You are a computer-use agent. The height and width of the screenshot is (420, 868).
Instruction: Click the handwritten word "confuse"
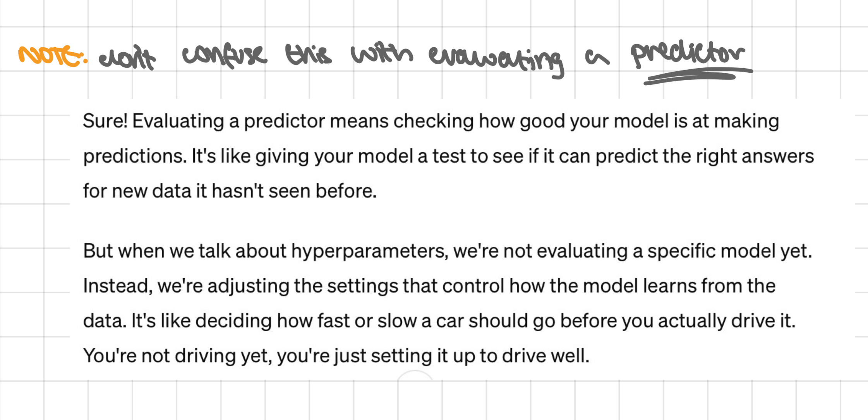(225, 57)
